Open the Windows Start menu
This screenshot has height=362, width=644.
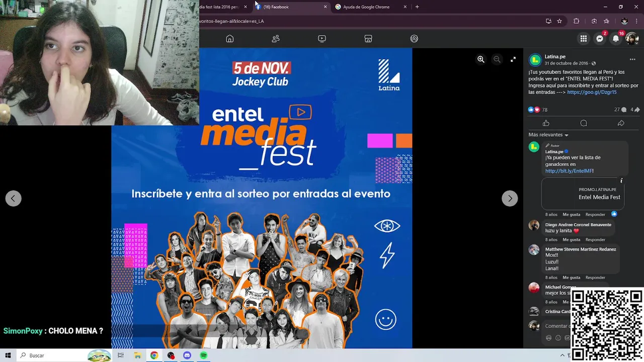(8, 355)
